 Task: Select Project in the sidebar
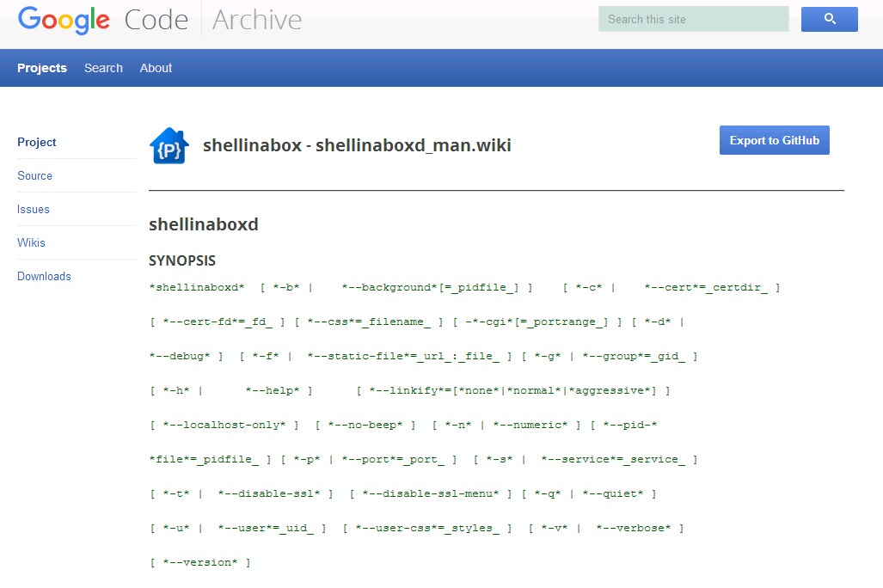[x=37, y=143]
